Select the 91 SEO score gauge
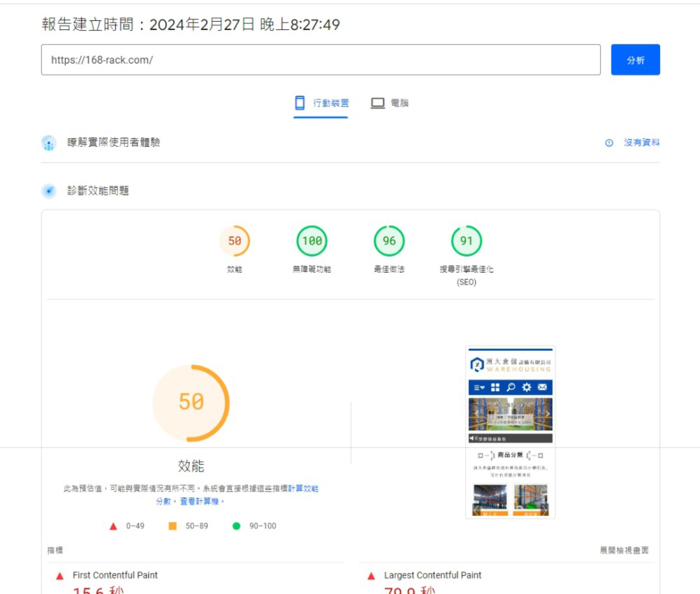This screenshot has width=700, height=594. [x=466, y=241]
